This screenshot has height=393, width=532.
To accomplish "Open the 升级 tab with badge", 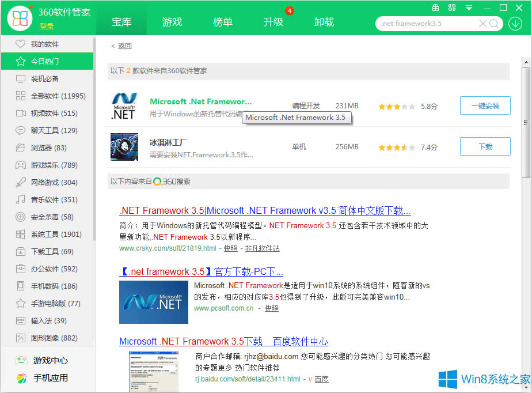I will point(273,22).
